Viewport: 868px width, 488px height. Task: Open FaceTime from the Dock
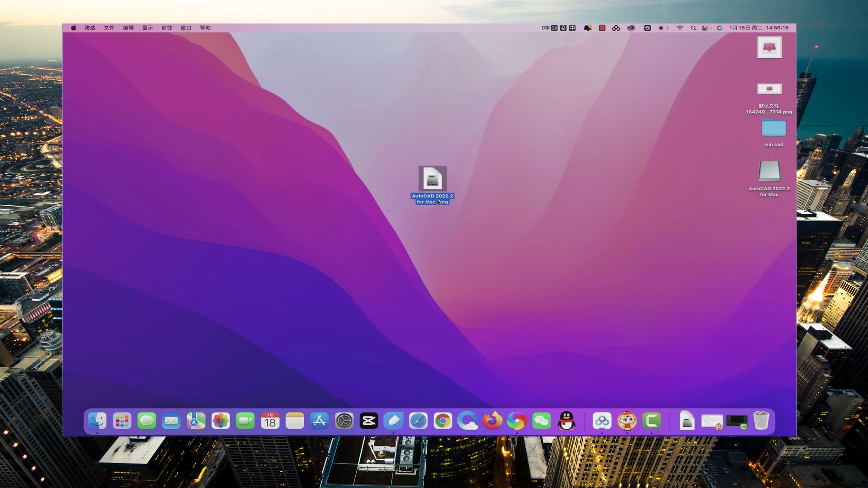click(245, 421)
